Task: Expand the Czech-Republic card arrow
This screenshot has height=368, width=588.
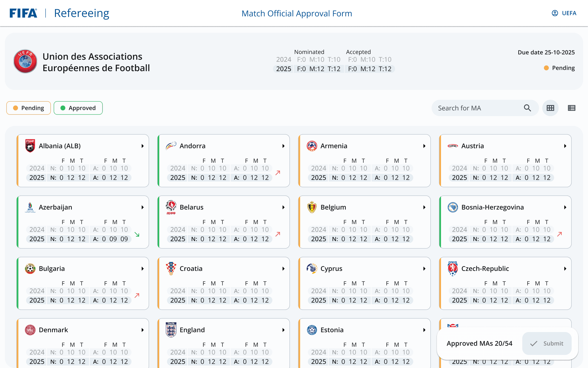Action: [x=565, y=269]
